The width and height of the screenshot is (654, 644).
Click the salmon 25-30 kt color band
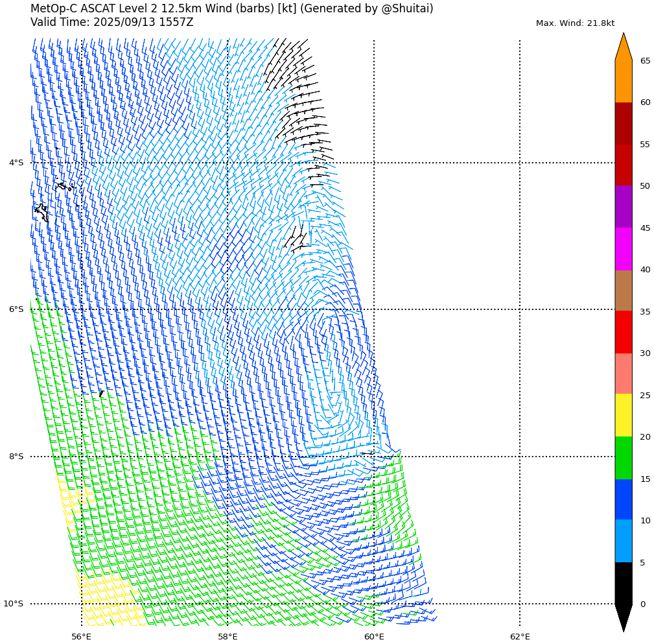(624, 374)
